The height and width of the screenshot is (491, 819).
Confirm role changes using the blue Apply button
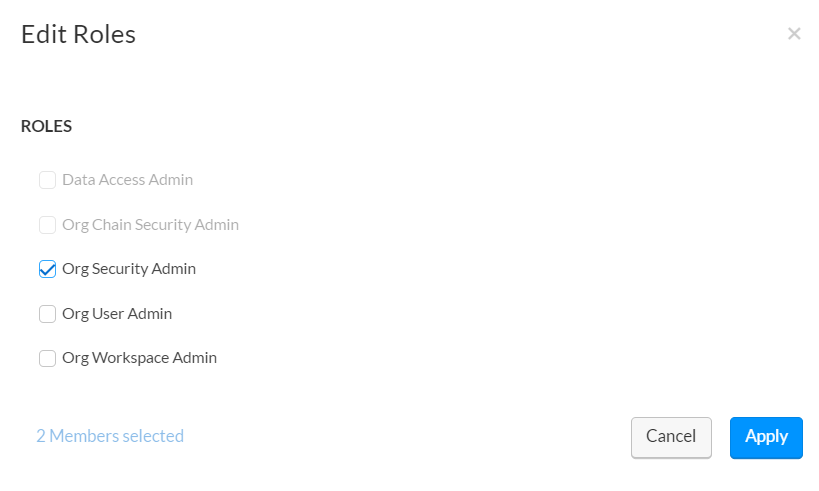click(x=766, y=437)
